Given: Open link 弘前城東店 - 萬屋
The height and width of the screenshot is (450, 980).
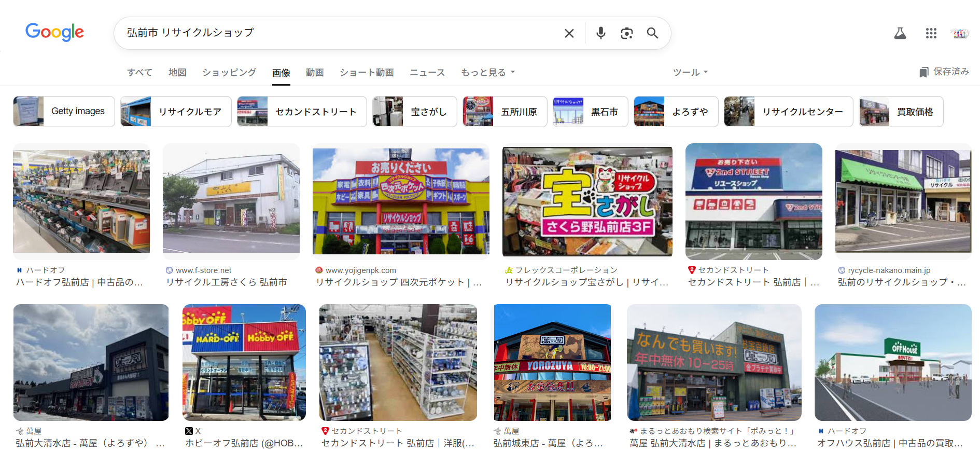Looking at the screenshot, I should [x=548, y=443].
